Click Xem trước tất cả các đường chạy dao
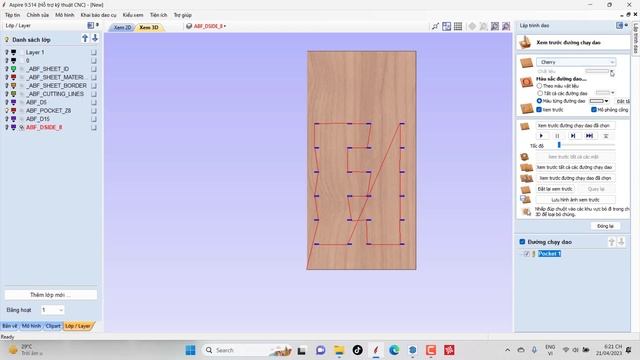The width and height of the screenshot is (640, 360). (x=576, y=167)
